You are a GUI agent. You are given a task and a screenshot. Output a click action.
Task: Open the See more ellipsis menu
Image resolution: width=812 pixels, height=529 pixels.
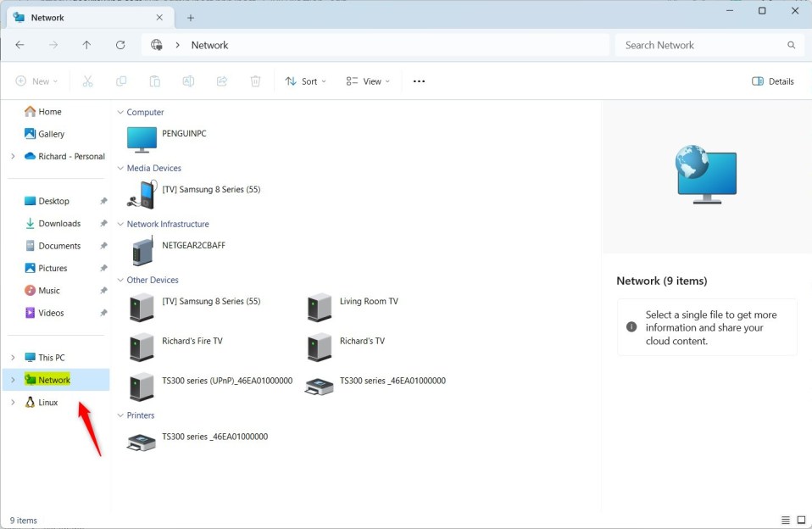coord(419,81)
